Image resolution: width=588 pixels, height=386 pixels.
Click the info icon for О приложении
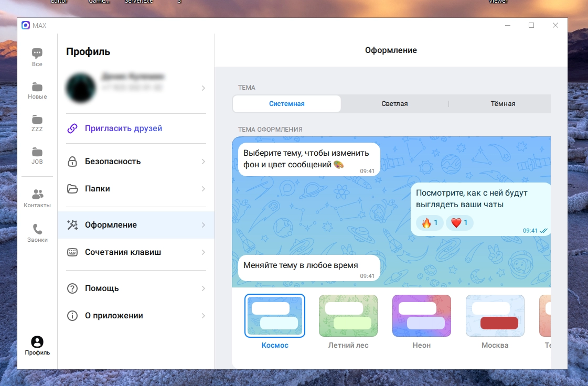(72, 316)
